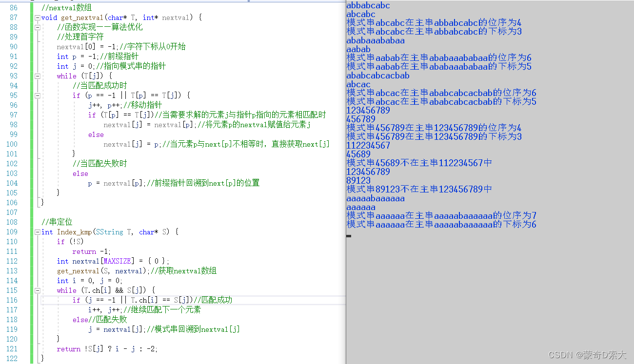Click console line '模式串abcac在主串ababcabcacbab的下标为5'
634x364 pixels.
441,102
